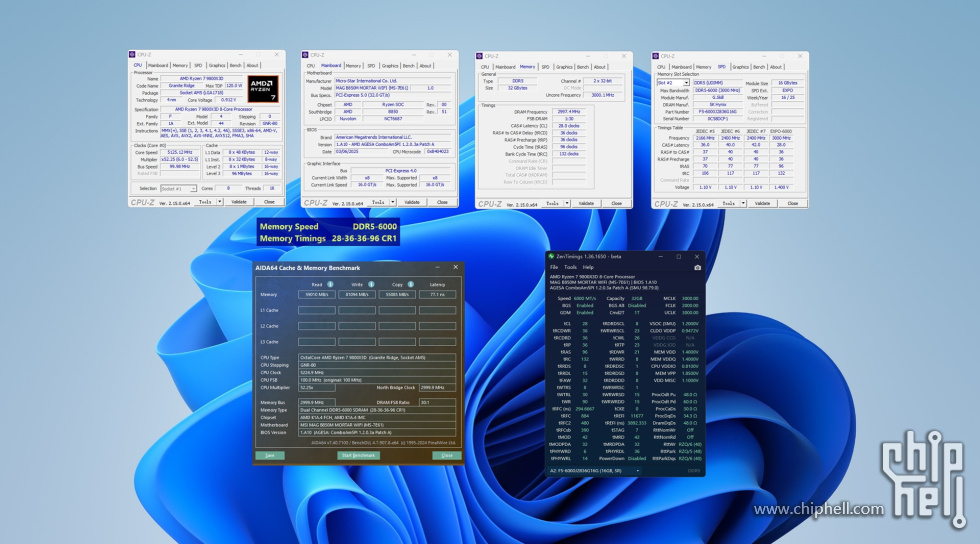Click the app icon of the CPU-Z CPU window
Image resolution: width=980 pixels, height=544 pixels.
pyautogui.click(x=132, y=54)
